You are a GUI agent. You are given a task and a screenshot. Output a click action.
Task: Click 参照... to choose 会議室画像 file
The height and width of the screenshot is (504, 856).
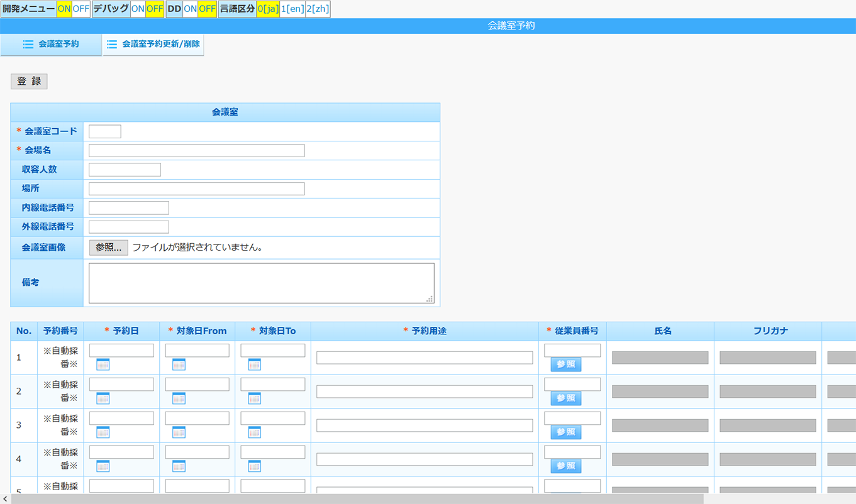click(109, 248)
